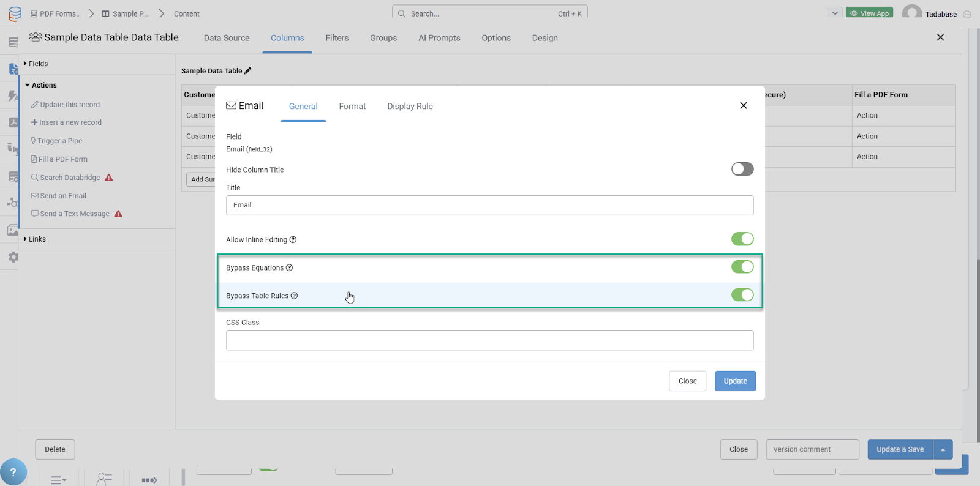Open the Filters tab
The width and height of the screenshot is (980, 486).
pyautogui.click(x=337, y=38)
